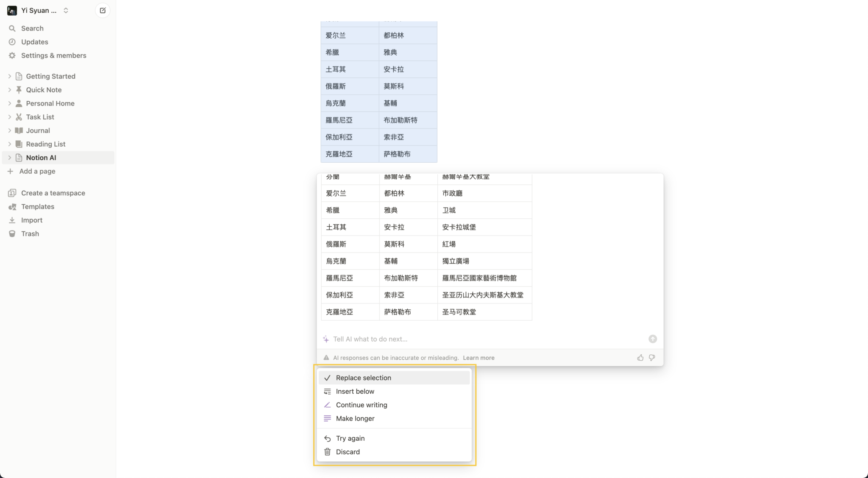Expand the Getting Started page
Viewport: 868px width, 478px height.
point(9,76)
